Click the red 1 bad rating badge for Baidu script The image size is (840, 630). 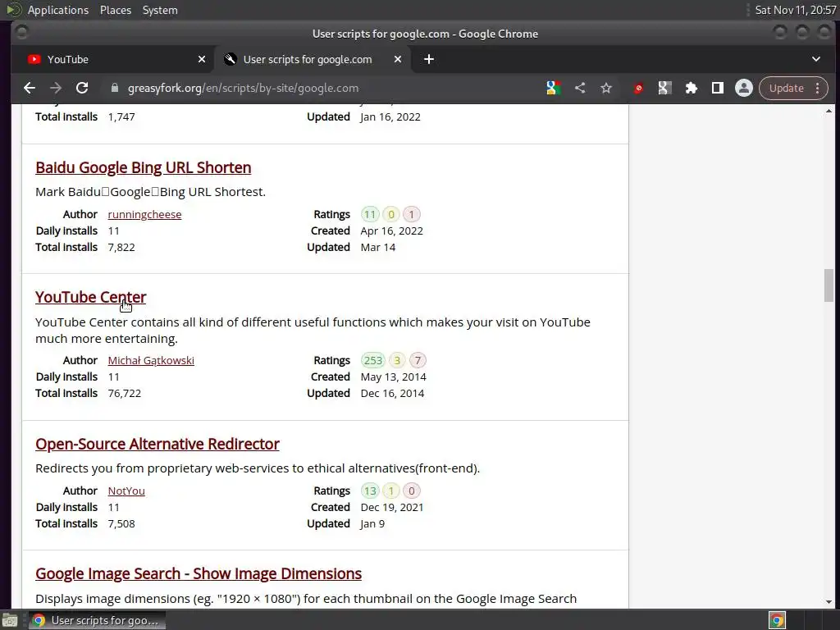click(x=412, y=214)
